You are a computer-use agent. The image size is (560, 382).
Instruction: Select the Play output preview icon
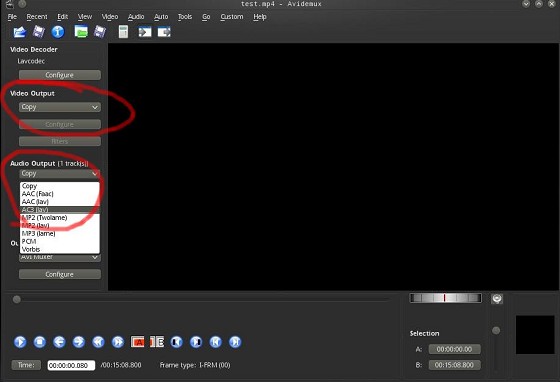164,32
